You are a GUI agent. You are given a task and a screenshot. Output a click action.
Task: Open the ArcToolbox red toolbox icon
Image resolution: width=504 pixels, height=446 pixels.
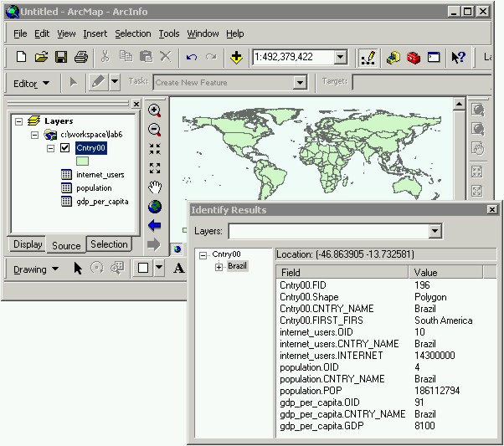[x=414, y=58]
